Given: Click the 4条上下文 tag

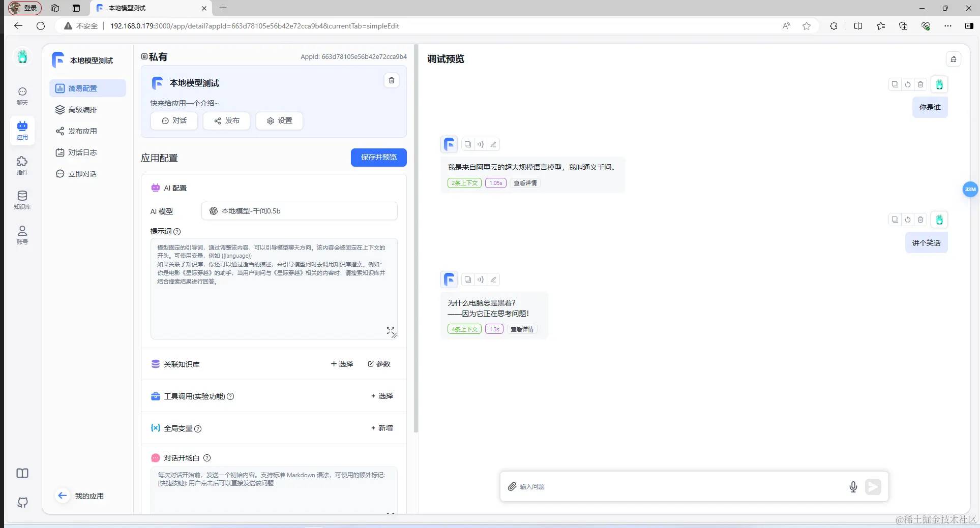Looking at the screenshot, I should (464, 329).
